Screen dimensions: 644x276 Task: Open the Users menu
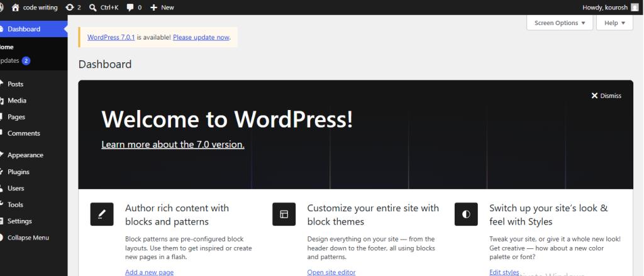pyautogui.click(x=34, y=188)
